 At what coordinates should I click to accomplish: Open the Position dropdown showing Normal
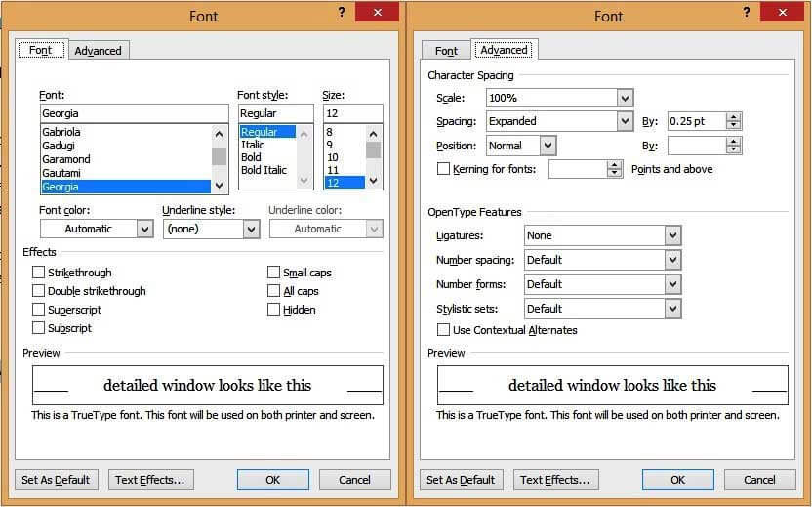pos(548,146)
